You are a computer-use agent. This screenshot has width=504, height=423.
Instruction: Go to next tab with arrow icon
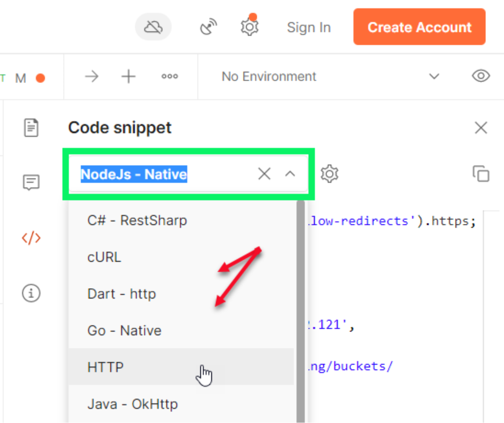point(92,76)
